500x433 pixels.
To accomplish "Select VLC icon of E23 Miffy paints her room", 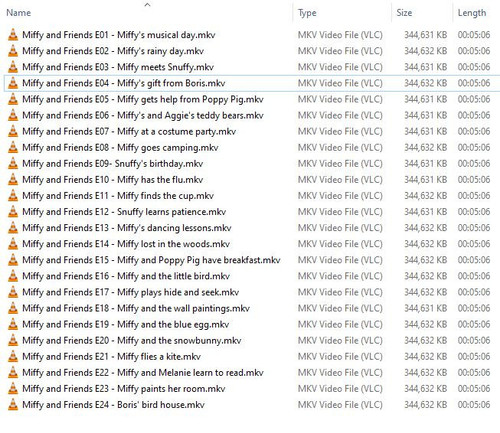I will 13,388.
